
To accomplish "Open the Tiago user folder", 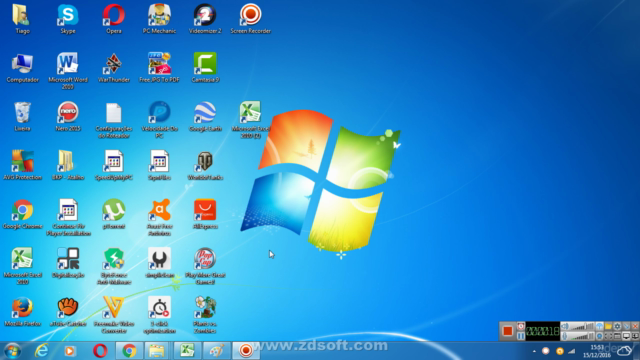I will [22, 18].
